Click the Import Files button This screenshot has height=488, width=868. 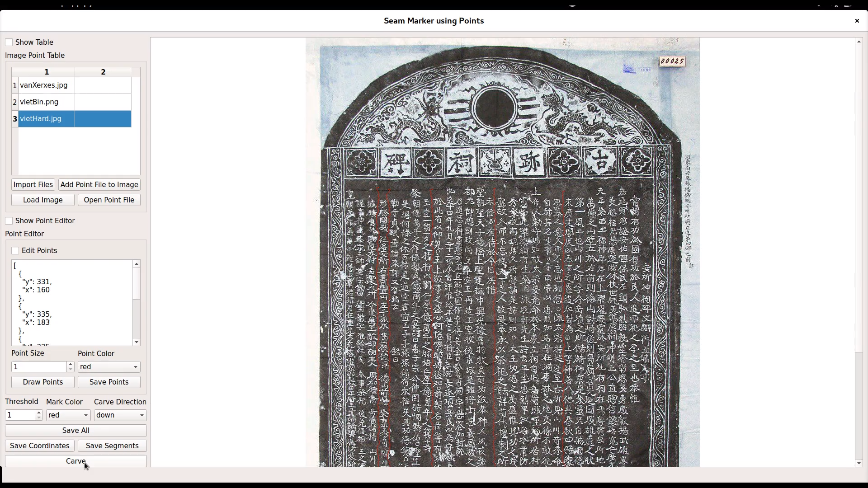[x=33, y=185]
